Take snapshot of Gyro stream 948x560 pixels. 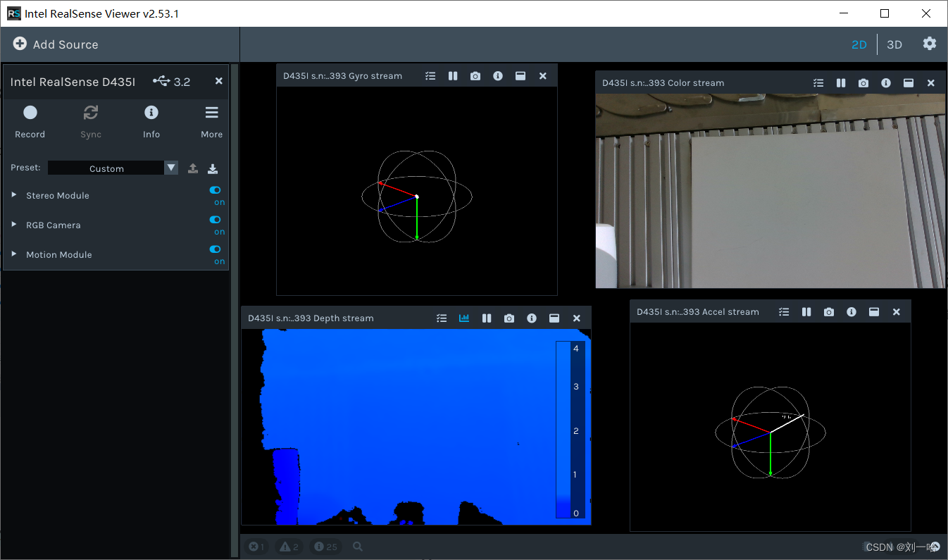pyautogui.click(x=475, y=76)
